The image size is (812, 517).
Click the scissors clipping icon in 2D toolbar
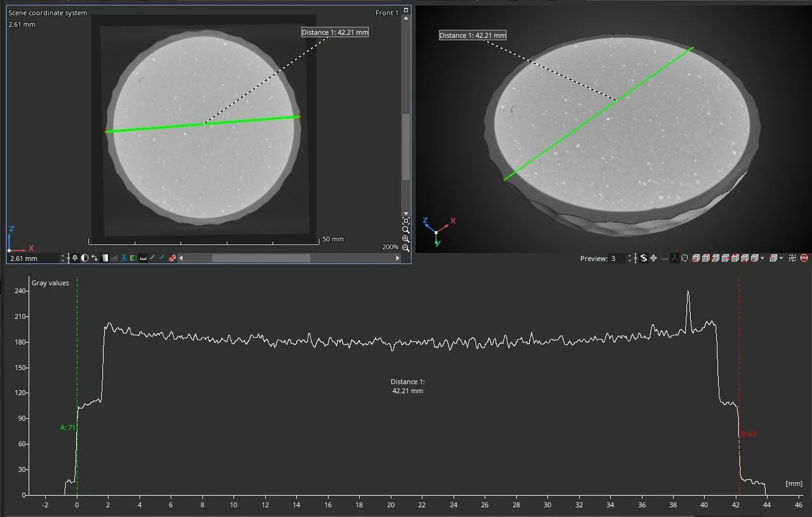pyautogui.click(x=124, y=258)
